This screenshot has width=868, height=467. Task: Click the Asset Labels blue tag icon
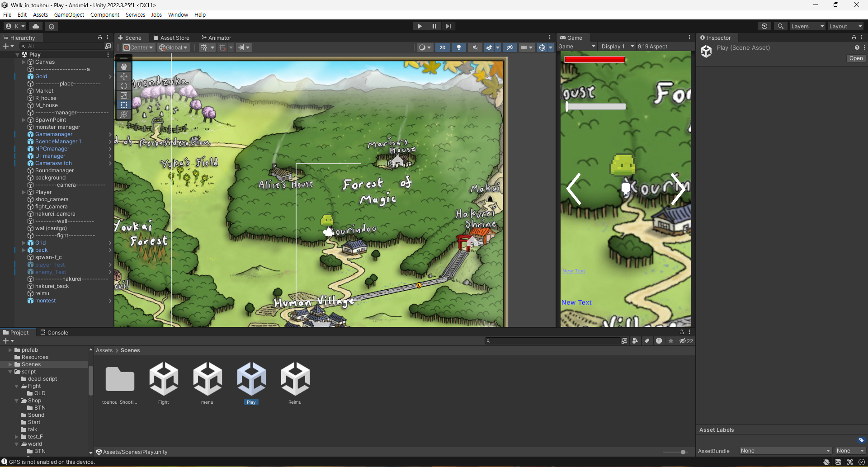coord(861,440)
